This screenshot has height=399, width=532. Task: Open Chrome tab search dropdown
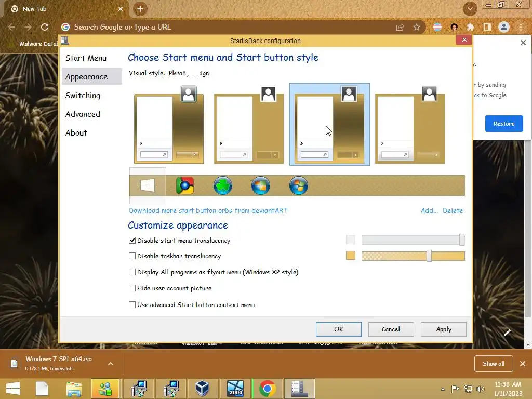coord(470,9)
